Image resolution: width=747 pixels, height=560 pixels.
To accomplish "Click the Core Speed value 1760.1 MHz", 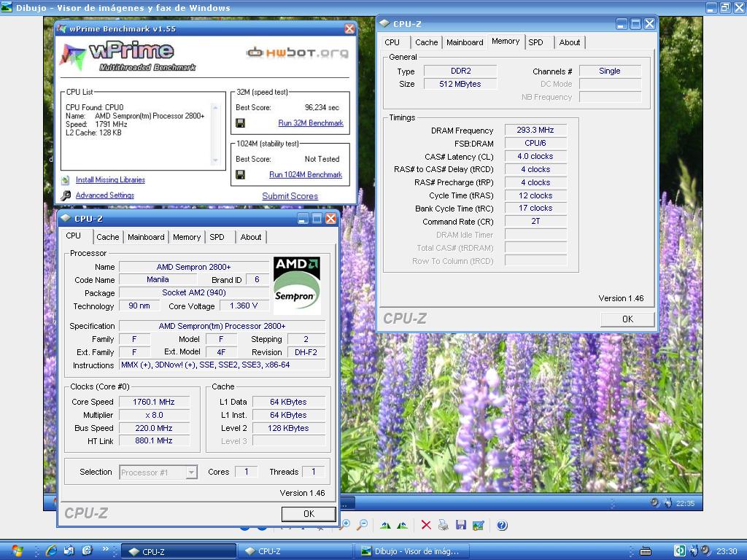I will pyautogui.click(x=154, y=402).
